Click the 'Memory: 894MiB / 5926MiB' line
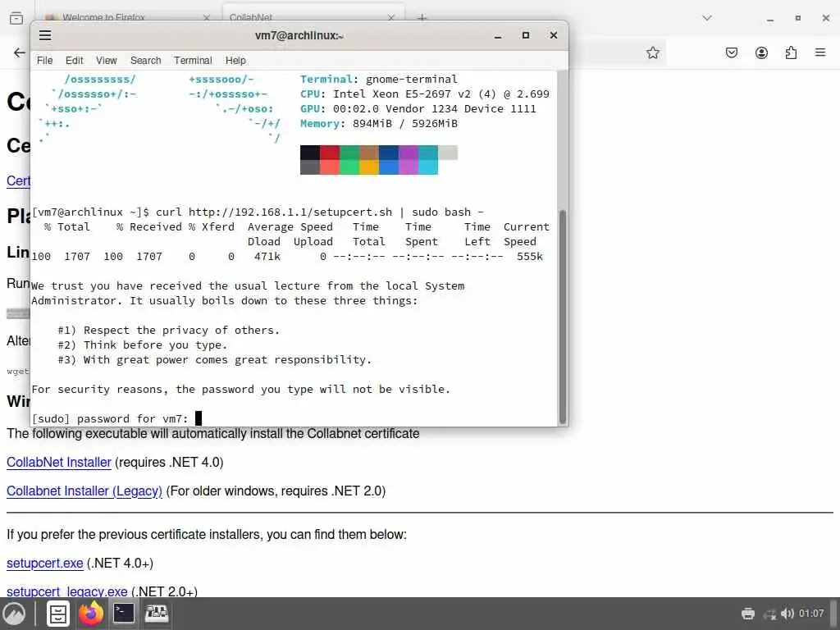 pyautogui.click(x=379, y=124)
